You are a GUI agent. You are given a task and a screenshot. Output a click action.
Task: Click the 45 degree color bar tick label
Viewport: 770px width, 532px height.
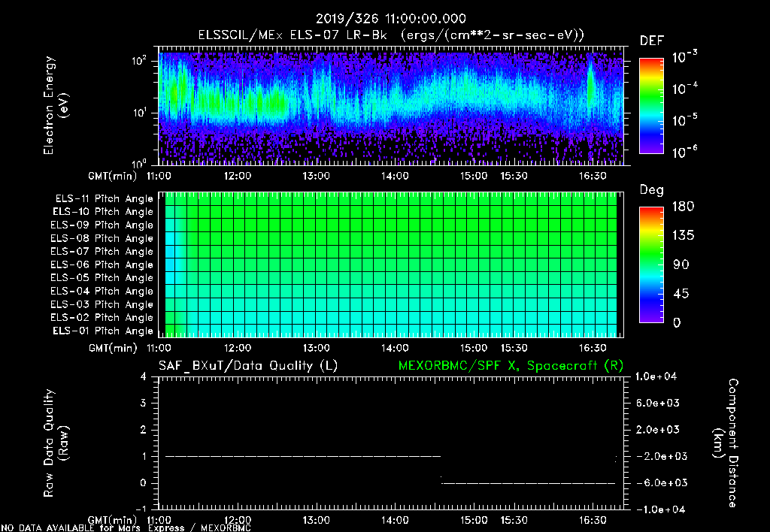pyautogui.click(x=681, y=294)
